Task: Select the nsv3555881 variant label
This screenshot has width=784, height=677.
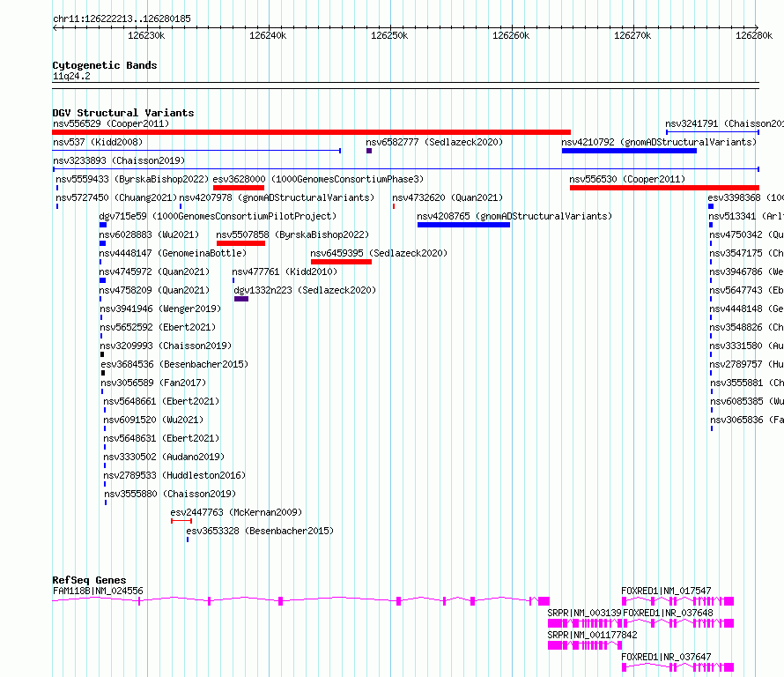Action: click(x=747, y=383)
